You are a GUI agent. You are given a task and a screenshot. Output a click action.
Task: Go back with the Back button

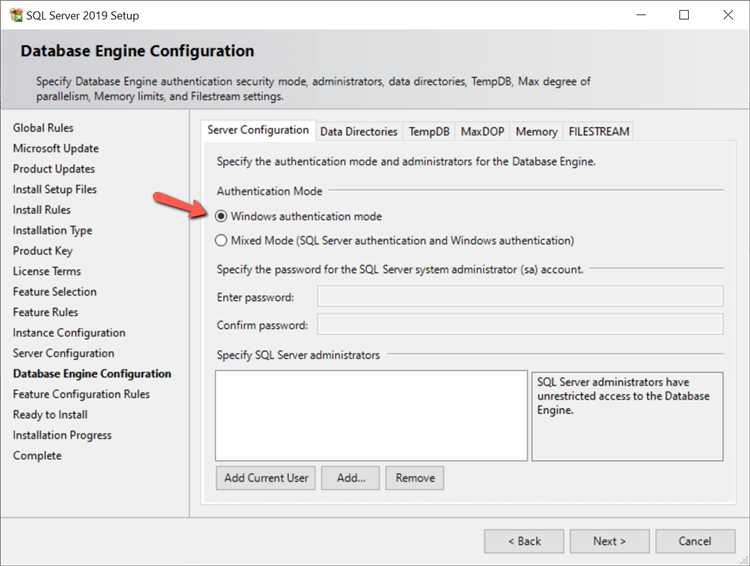click(x=524, y=541)
